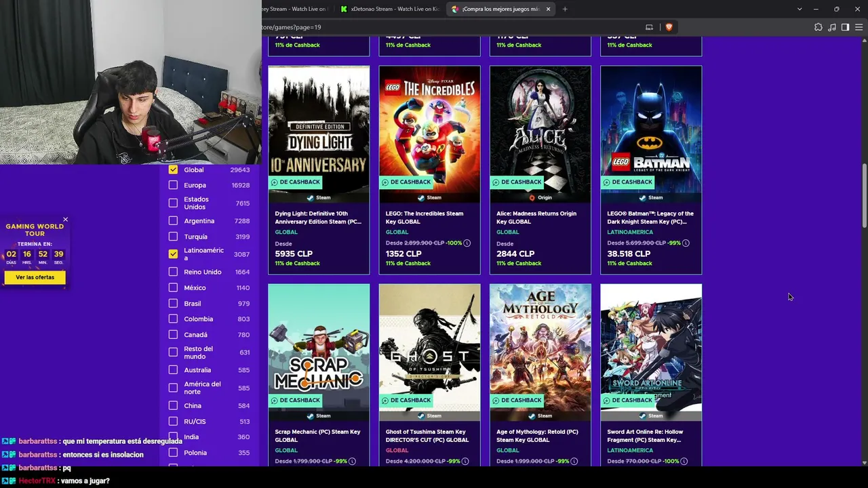Click price info icon on Age of Mythology card
Viewport: 868px width, 488px height.
(x=574, y=461)
